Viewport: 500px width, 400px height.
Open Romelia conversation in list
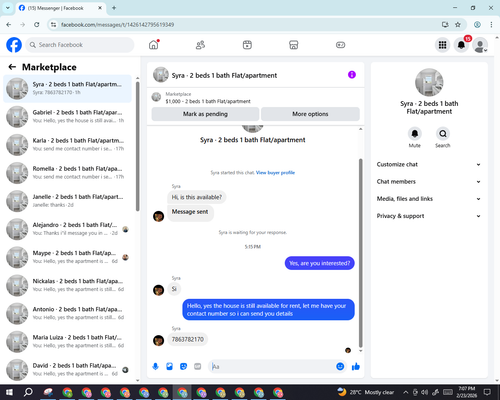pyautogui.click(x=67, y=173)
